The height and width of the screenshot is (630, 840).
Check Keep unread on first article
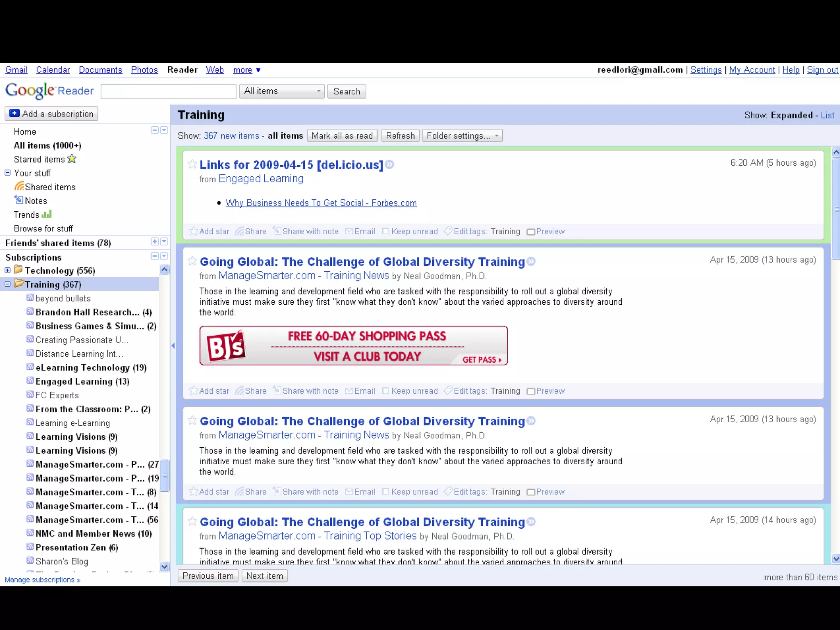[386, 231]
